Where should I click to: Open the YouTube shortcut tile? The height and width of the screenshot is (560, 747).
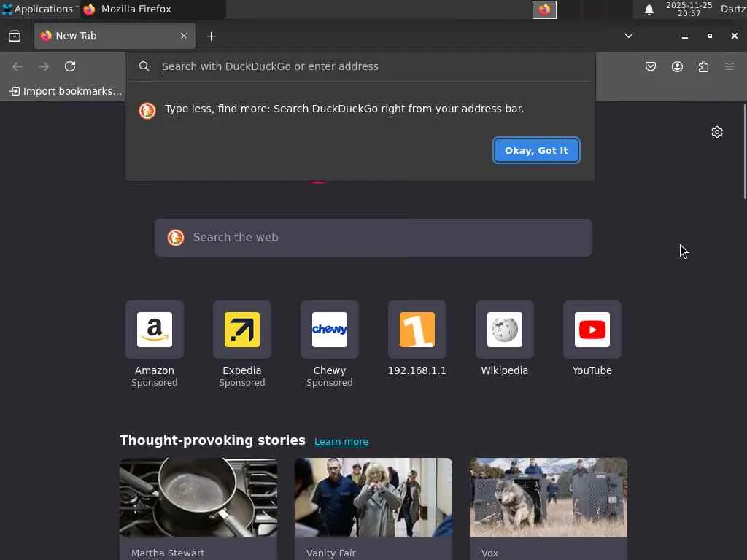coord(592,330)
